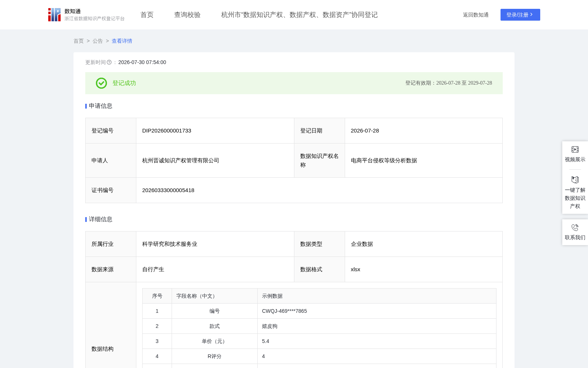Open the 首页 navigation menu item
588x368 pixels.
(x=147, y=15)
